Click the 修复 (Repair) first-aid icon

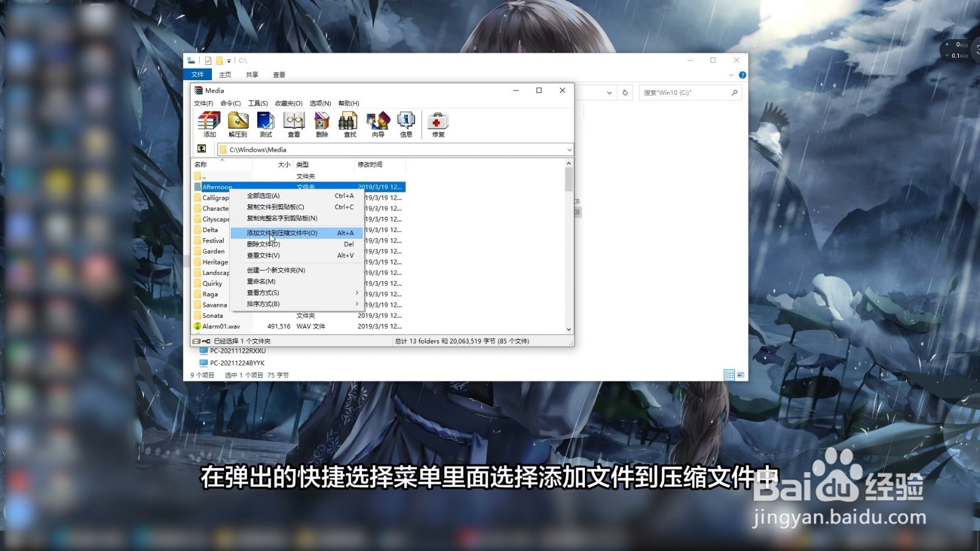click(x=438, y=125)
